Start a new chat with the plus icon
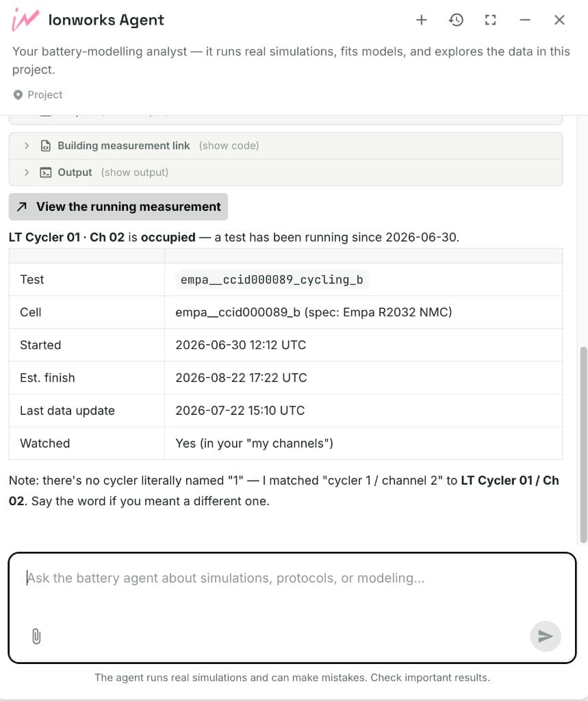This screenshot has width=588, height=701. click(x=421, y=20)
